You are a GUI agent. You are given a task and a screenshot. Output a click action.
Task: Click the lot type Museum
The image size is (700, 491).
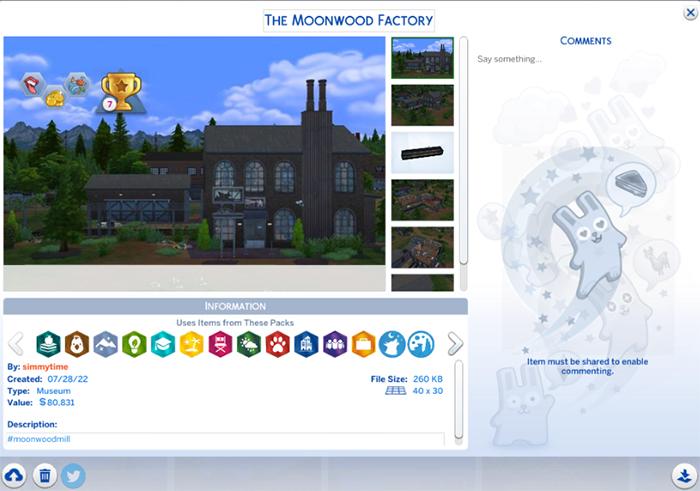coord(54,391)
